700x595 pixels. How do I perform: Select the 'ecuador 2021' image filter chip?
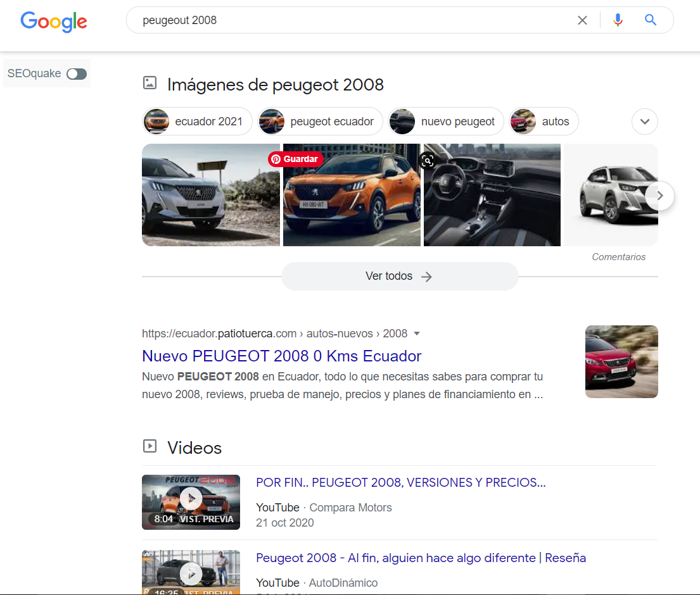(197, 122)
